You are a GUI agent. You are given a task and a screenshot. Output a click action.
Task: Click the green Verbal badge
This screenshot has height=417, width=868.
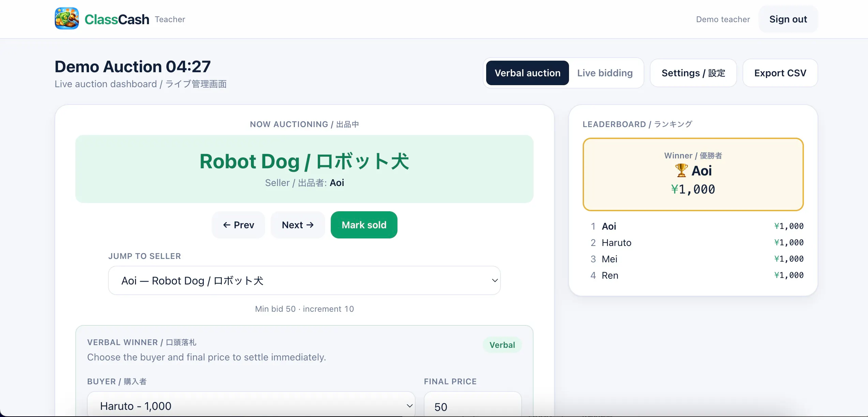[x=502, y=345]
